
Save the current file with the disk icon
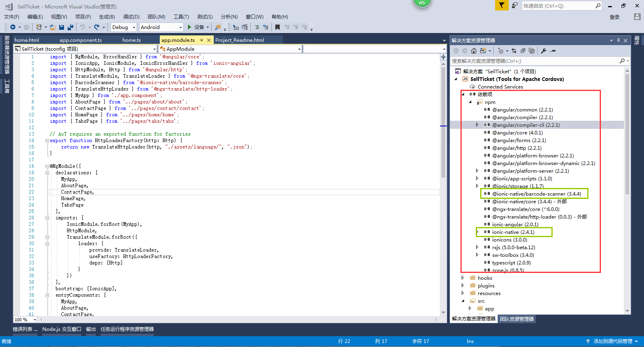point(62,27)
